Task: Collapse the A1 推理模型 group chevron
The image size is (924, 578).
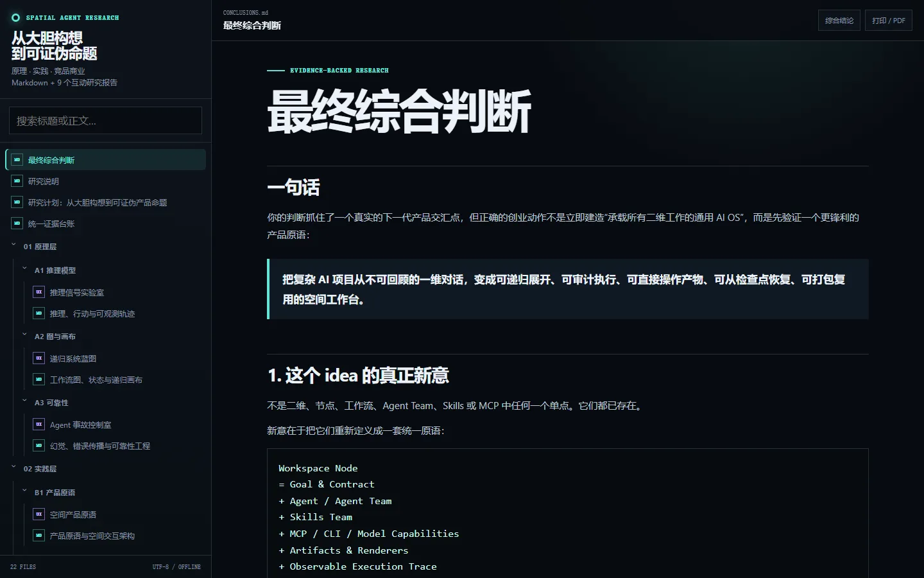Action: click(25, 269)
